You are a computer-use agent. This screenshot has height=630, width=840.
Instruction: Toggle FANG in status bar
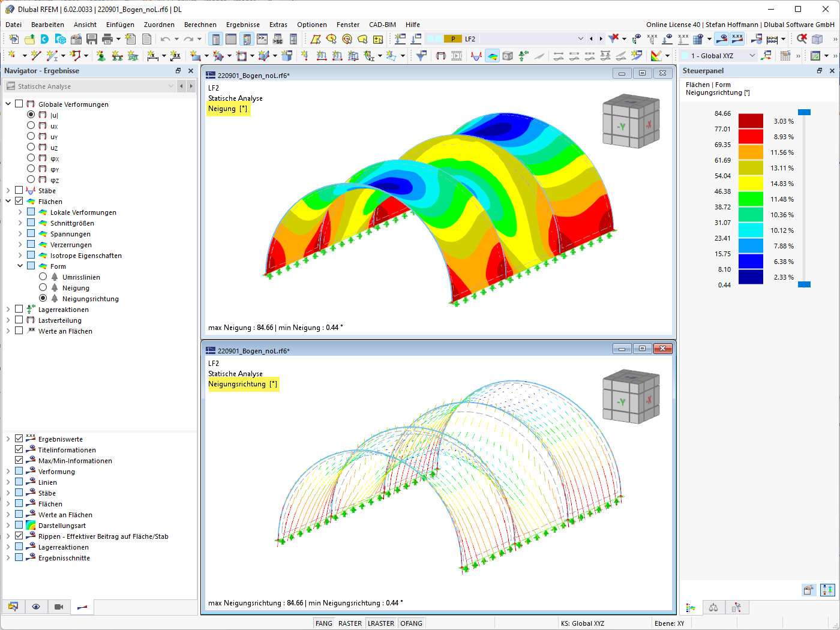pos(324,623)
